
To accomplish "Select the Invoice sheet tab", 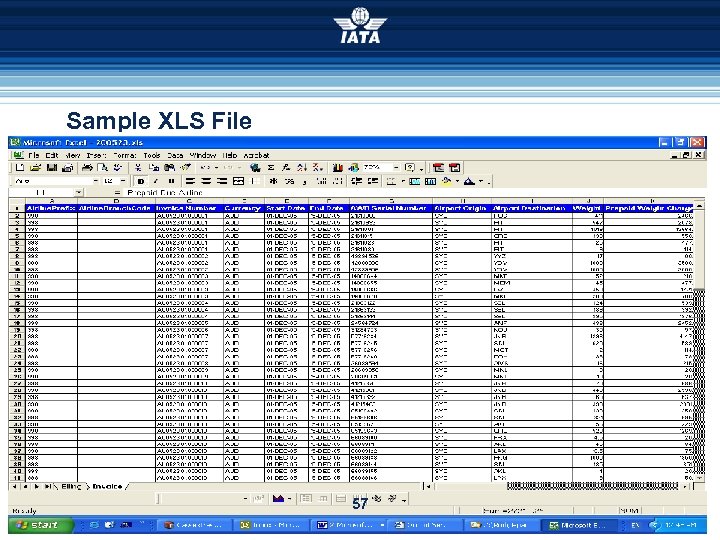I will (x=107, y=486).
